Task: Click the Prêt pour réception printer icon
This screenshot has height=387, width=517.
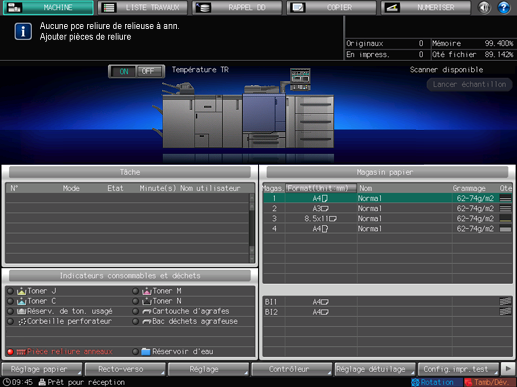Action: pos(42,382)
